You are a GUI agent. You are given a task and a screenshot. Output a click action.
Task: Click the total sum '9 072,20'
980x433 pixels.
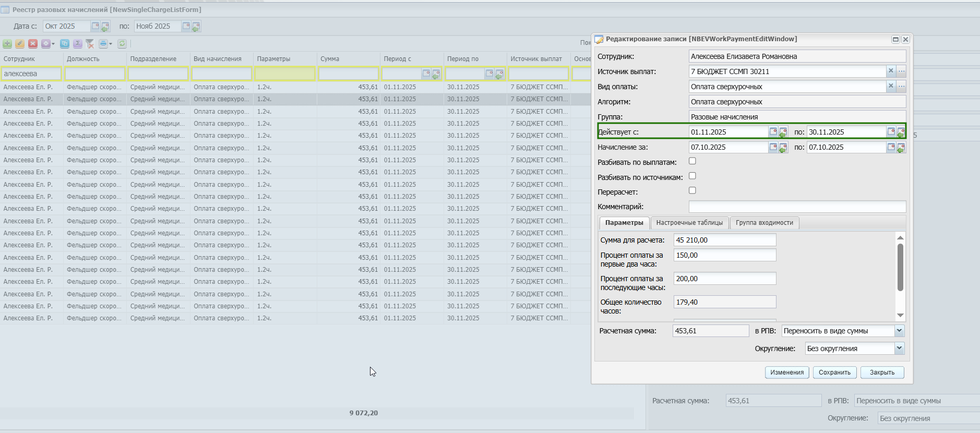(364, 413)
